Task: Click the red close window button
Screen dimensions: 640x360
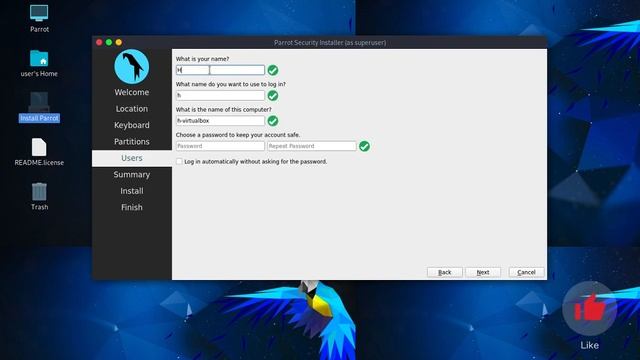Action: point(99,42)
